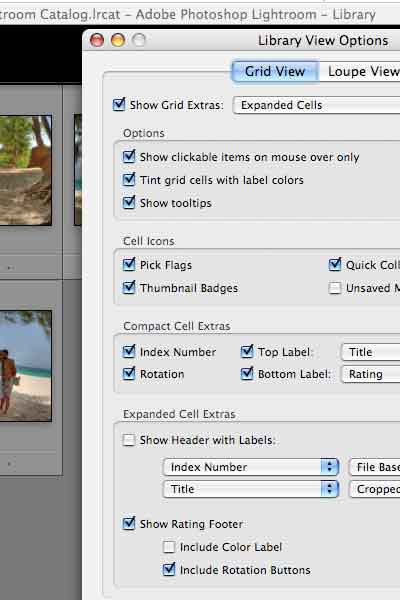Select the beach person thumbnail in Lightroom grid
Screen dimensions: 400x600
26,366
